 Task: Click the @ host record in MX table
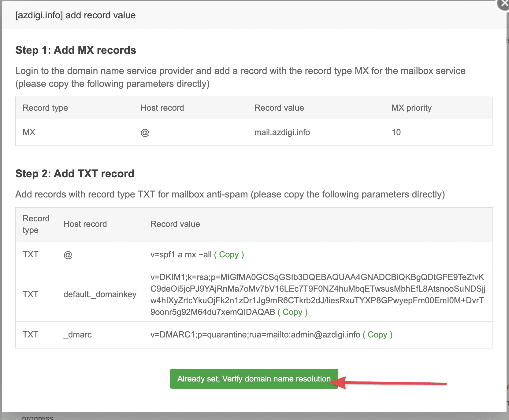[x=145, y=133]
